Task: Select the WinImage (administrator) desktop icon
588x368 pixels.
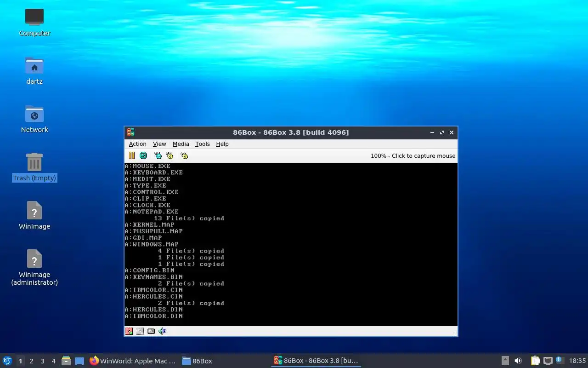Action: (34, 267)
